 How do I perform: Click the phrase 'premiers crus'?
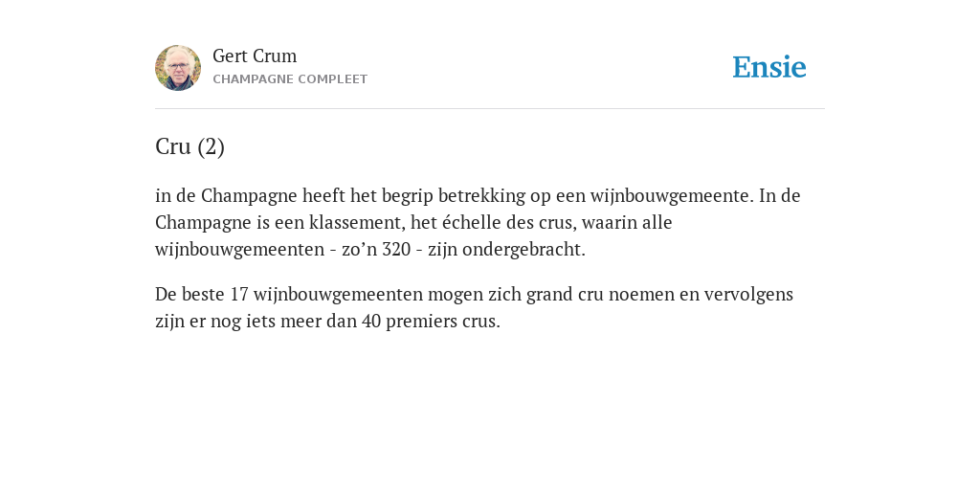point(441,322)
